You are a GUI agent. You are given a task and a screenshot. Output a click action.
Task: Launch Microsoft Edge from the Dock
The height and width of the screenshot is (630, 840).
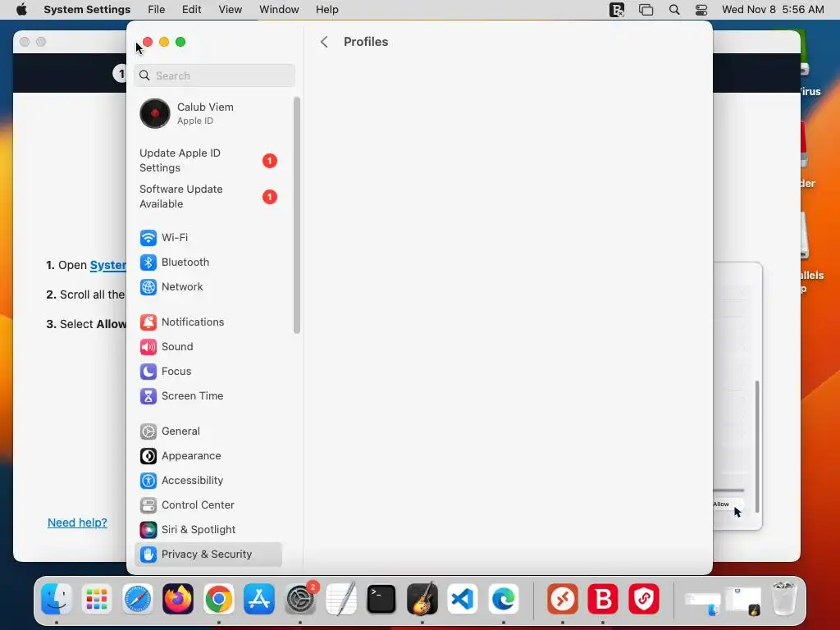504,599
